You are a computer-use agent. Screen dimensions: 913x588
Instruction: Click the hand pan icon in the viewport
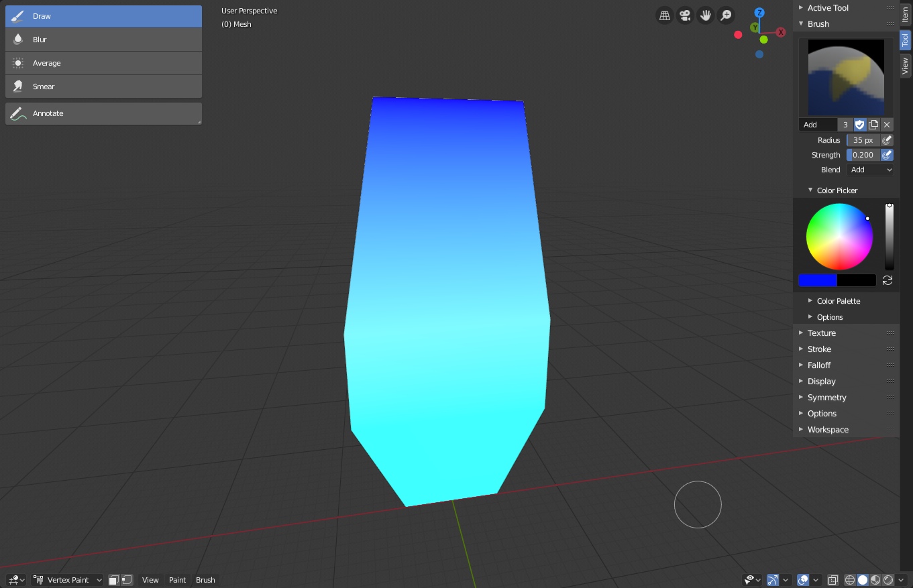pyautogui.click(x=705, y=15)
